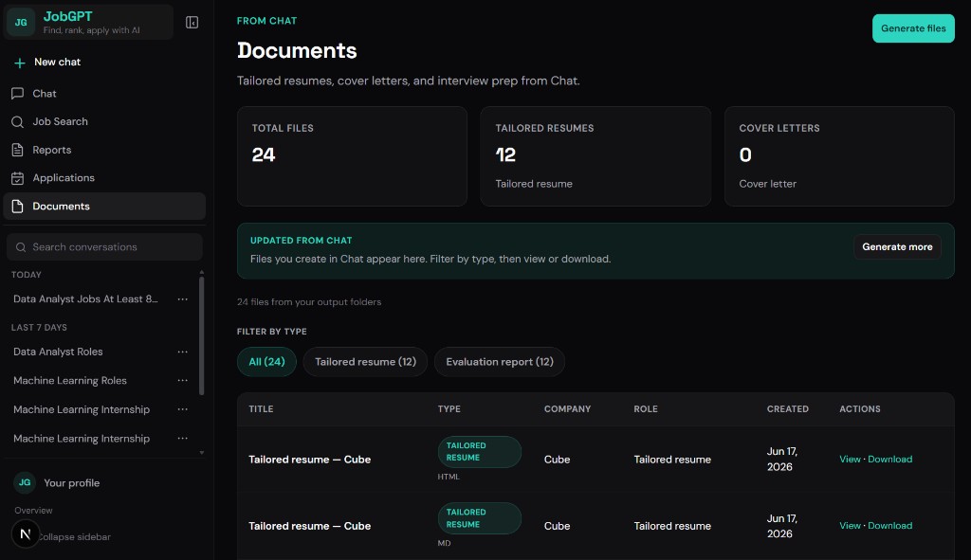Click the Documents file icon

click(x=17, y=206)
